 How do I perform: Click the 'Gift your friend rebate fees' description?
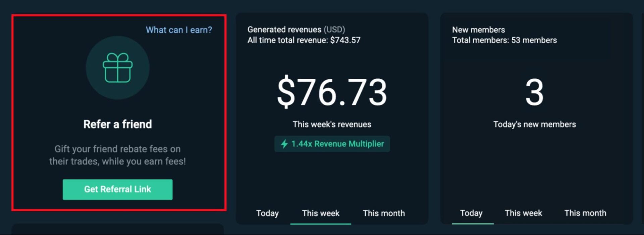[x=117, y=155]
